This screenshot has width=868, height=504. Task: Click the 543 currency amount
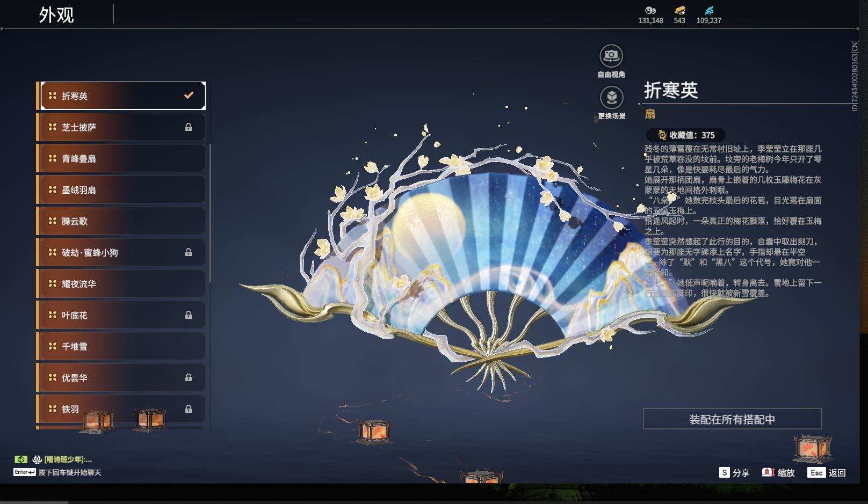point(679,20)
